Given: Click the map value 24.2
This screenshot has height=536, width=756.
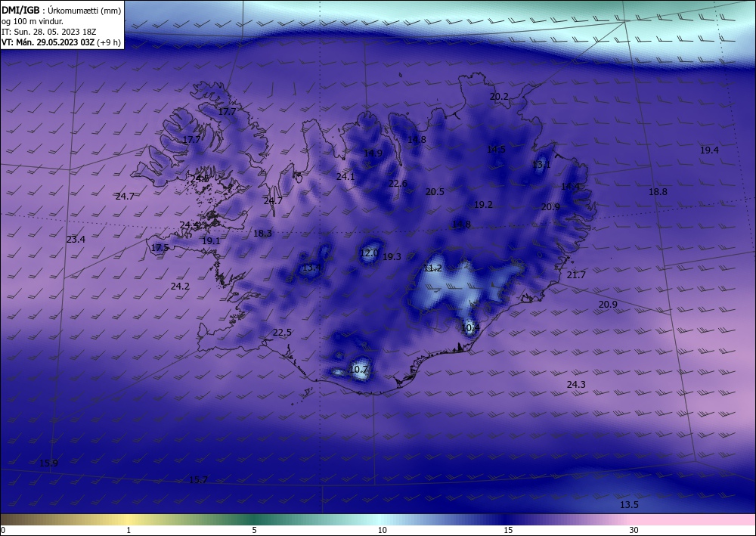Looking at the screenshot, I should [180, 286].
